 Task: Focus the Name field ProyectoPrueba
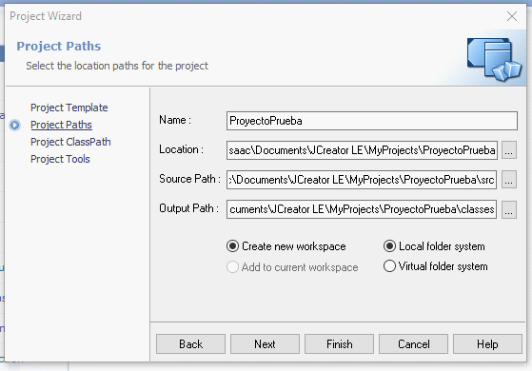tap(372, 120)
